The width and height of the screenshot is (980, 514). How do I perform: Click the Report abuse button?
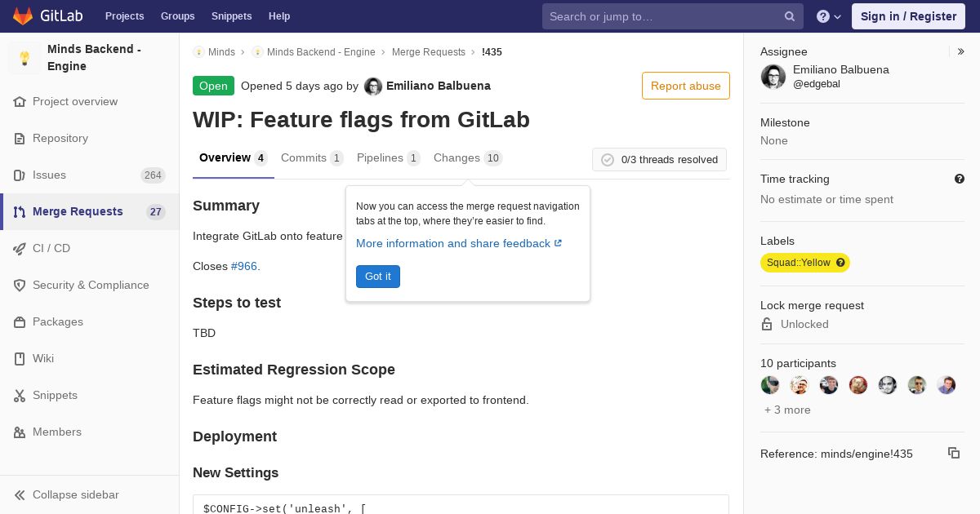click(x=685, y=86)
